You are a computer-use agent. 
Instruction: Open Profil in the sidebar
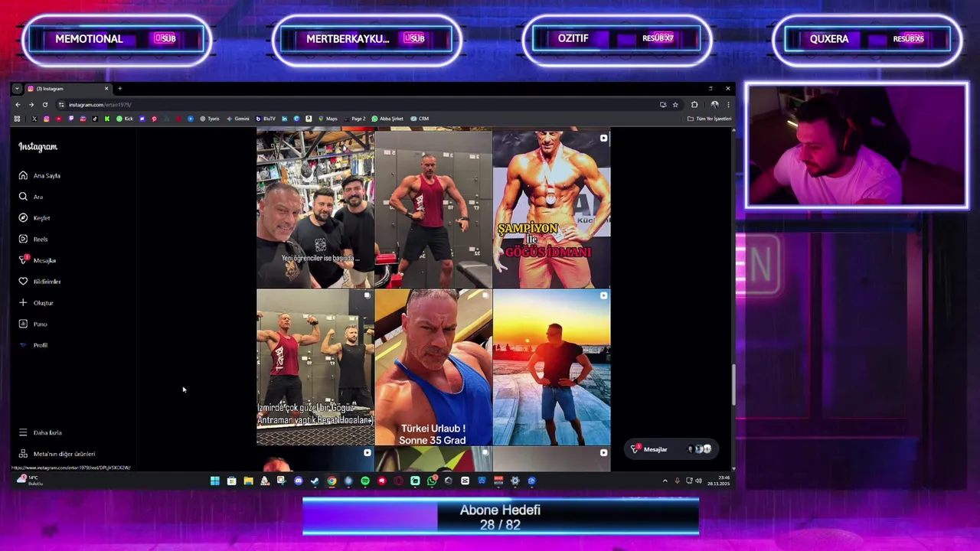pyautogui.click(x=34, y=345)
